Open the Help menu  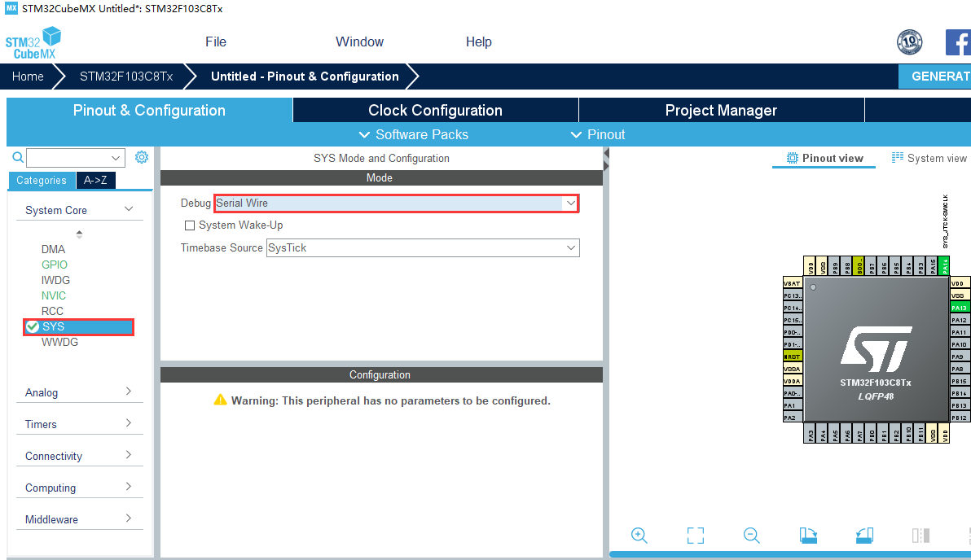479,42
